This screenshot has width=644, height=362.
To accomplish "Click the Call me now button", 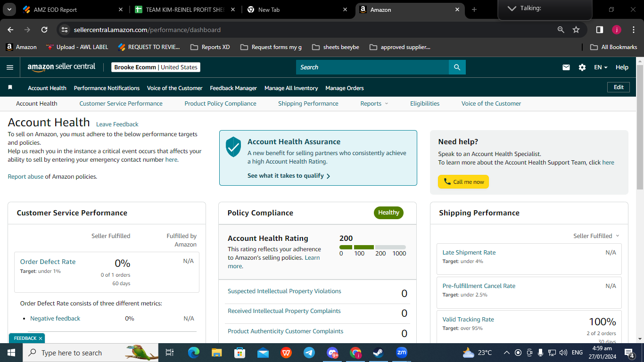I will (463, 182).
